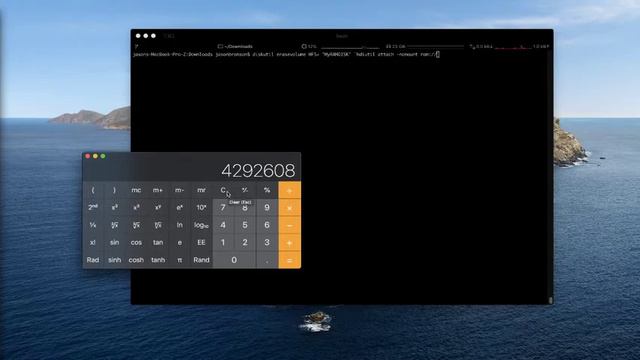Clear the calculator display with C
This screenshot has height=360, width=640.
point(223,190)
